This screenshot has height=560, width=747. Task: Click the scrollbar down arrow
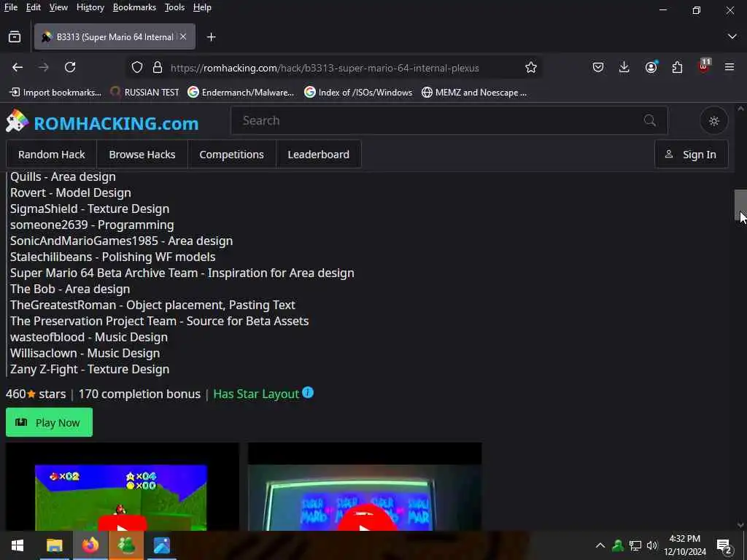pos(740,525)
